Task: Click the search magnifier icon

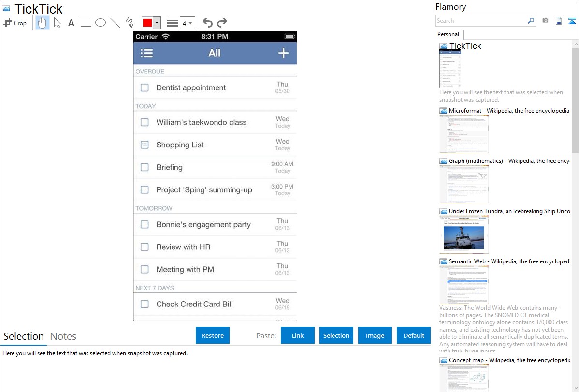Action: pyautogui.click(x=531, y=21)
